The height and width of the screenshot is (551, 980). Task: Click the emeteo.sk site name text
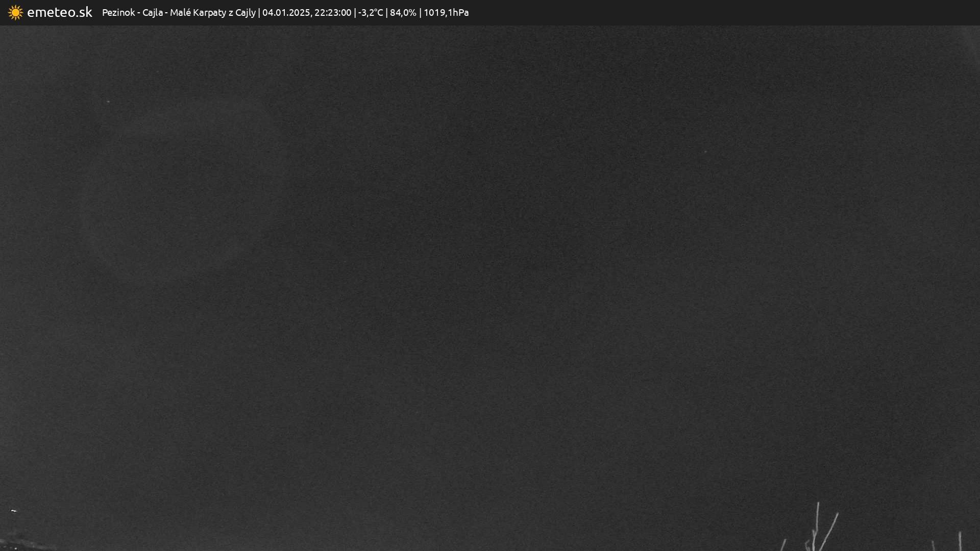click(59, 12)
